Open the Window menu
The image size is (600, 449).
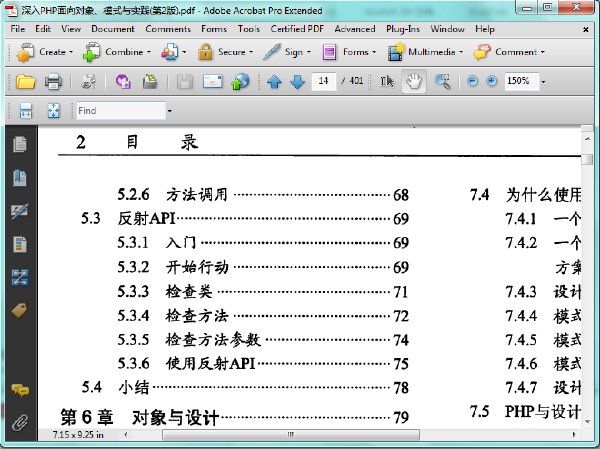pos(447,29)
